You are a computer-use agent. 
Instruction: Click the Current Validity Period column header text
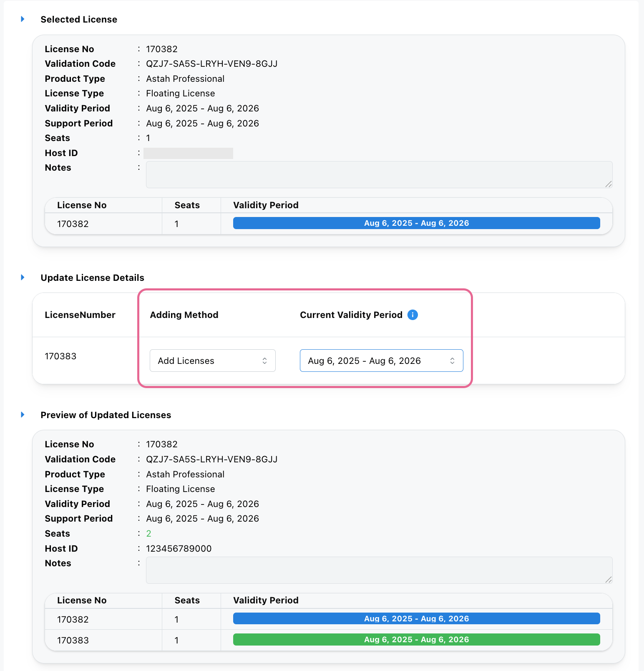[351, 315]
